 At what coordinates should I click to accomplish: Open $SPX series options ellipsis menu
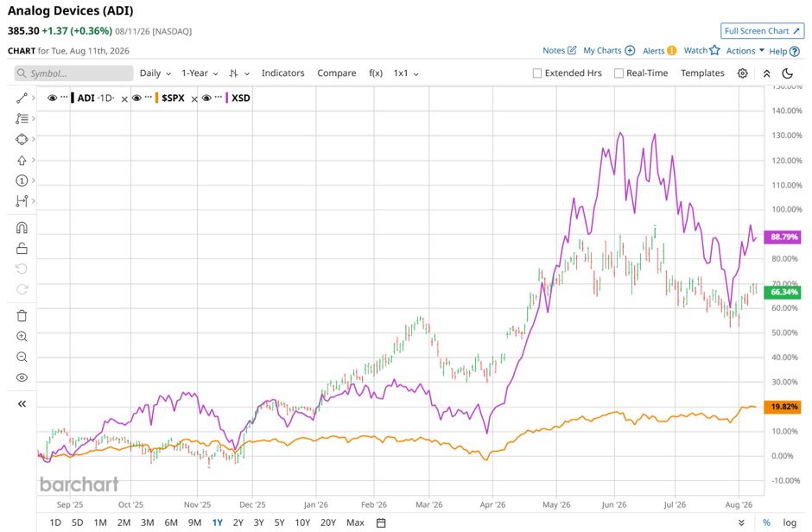point(148,96)
